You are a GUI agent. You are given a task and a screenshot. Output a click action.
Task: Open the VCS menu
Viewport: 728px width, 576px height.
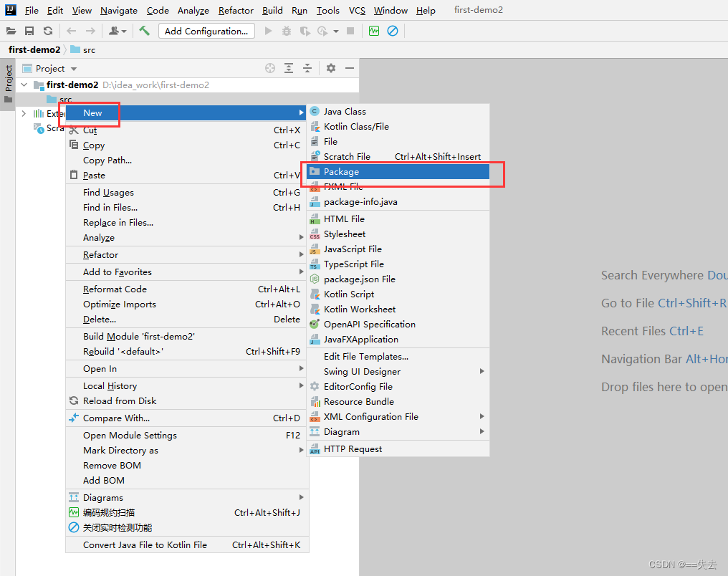tap(357, 10)
